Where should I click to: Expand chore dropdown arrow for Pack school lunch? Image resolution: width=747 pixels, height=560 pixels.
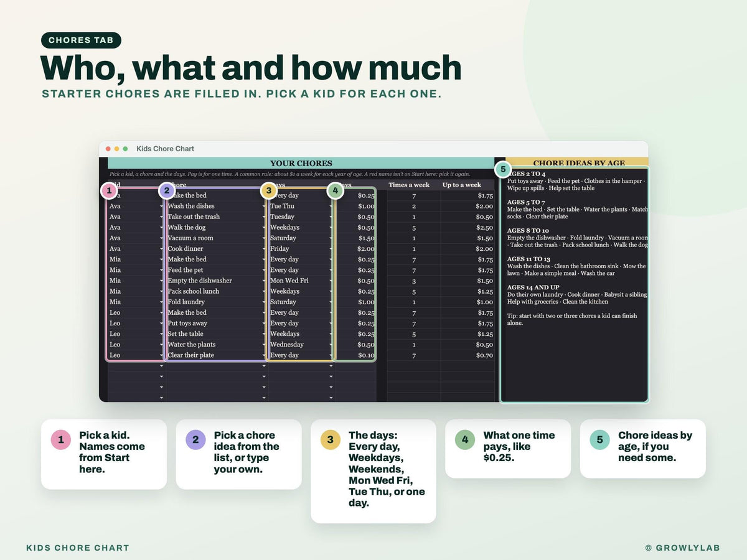(264, 292)
